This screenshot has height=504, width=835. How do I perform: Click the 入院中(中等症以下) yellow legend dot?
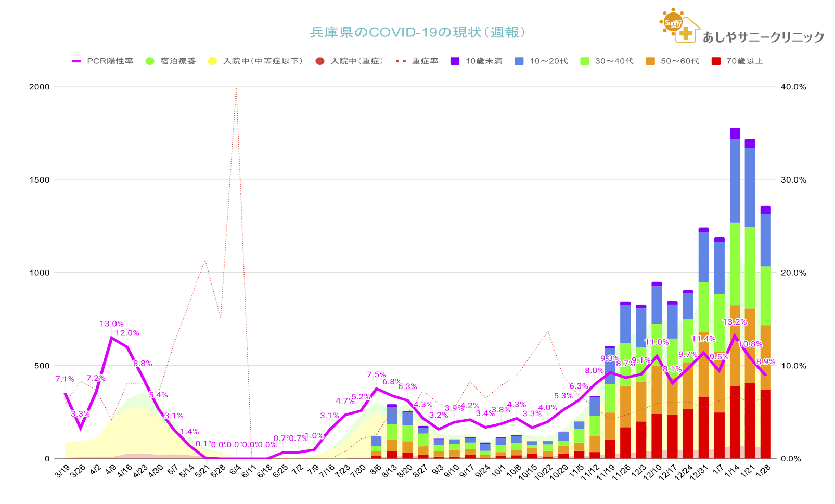pos(212,61)
